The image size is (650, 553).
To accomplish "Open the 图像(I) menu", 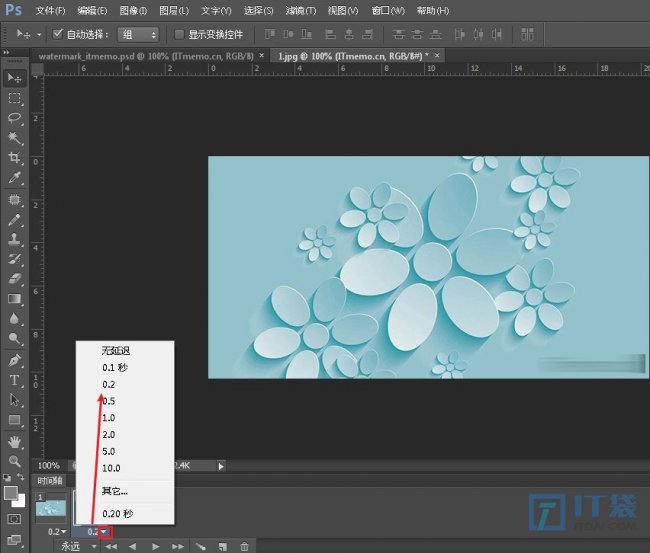I will coord(133,10).
